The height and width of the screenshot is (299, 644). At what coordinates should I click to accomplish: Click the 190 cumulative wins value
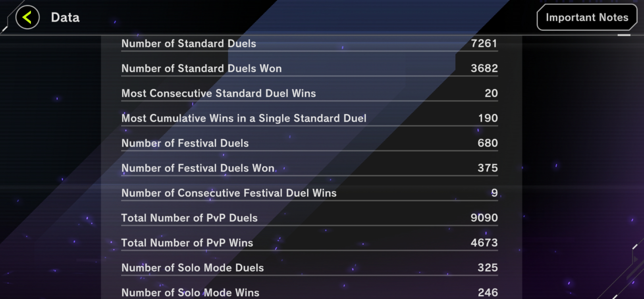click(488, 118)
